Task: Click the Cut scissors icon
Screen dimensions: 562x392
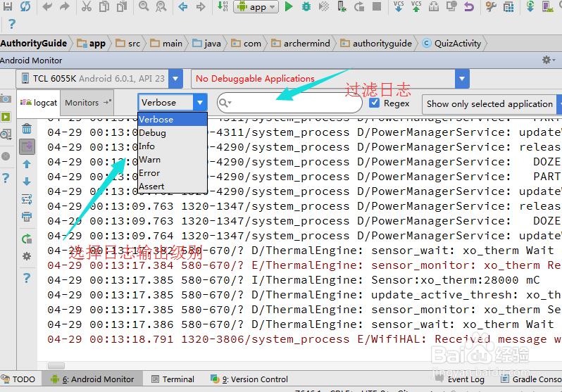Action: [x=87, y=6]
